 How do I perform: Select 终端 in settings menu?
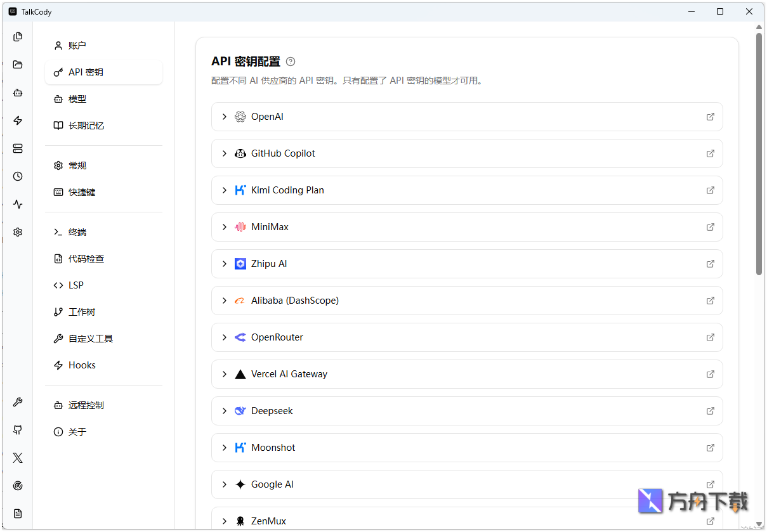pyautogui.click(x=103, y=232)
